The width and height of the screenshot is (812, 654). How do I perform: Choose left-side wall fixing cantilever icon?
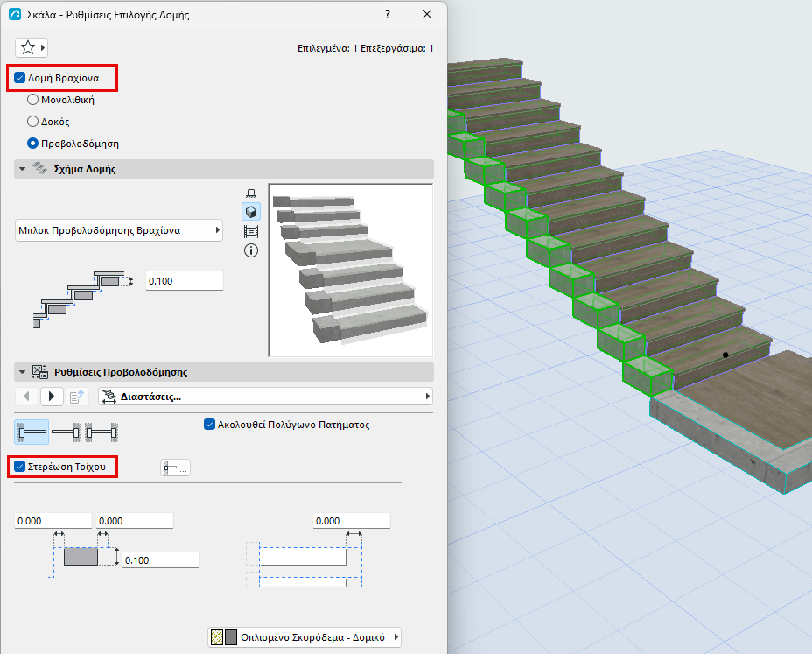coord(31,432)
